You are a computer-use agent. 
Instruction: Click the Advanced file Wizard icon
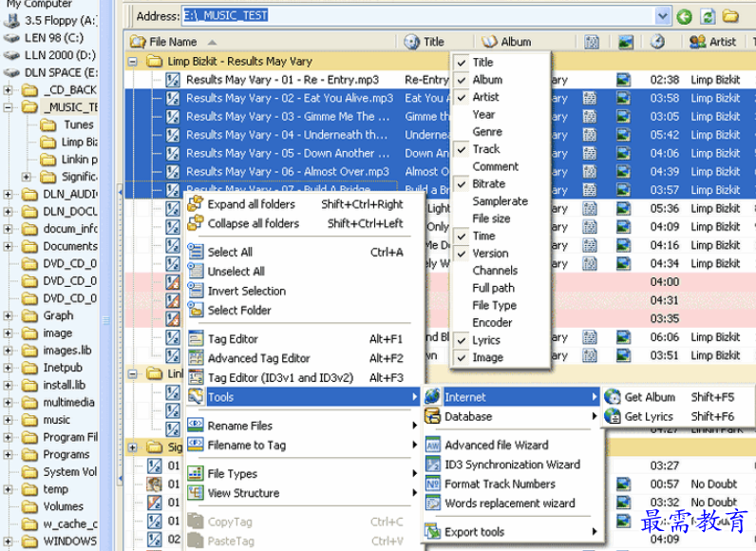coord(433,445)
